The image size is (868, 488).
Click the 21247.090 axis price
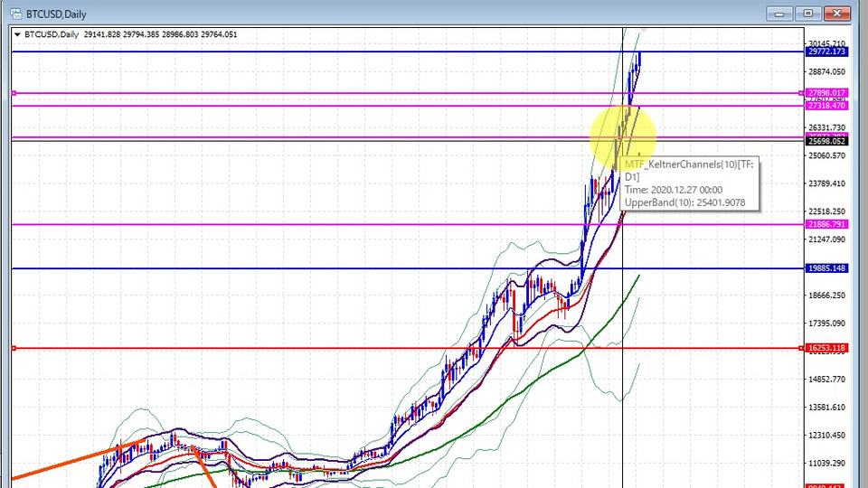(x=827, y=239)
